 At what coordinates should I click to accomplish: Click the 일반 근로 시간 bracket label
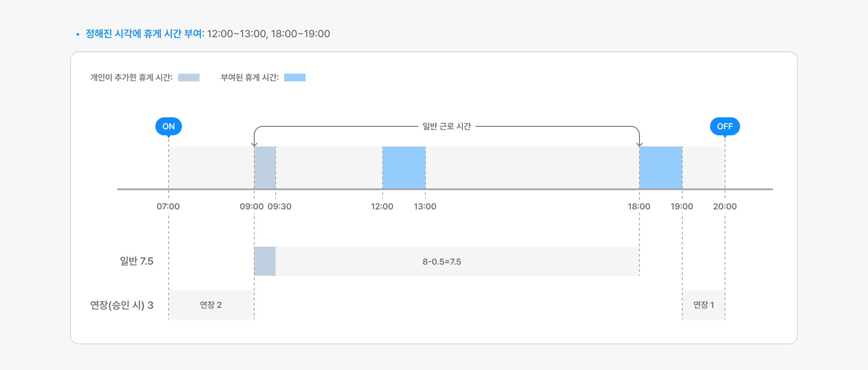447,126
